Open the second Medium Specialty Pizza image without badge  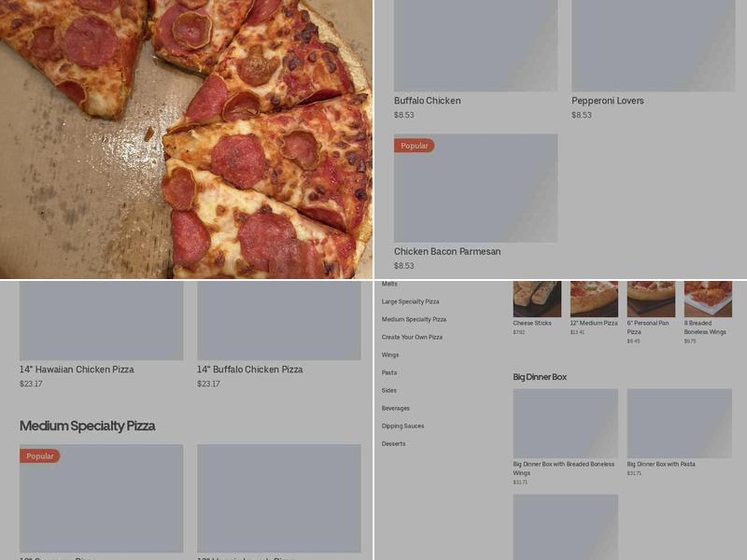tap(278, 498)
